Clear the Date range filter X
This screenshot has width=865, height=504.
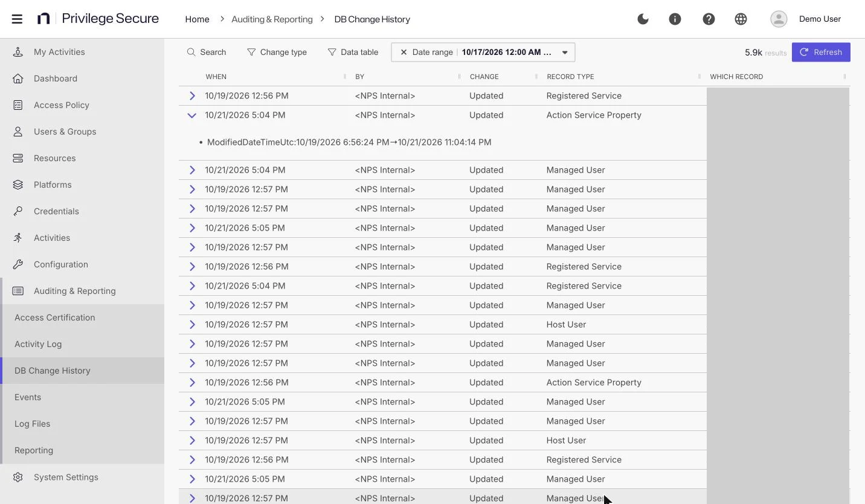coord(404,52)
